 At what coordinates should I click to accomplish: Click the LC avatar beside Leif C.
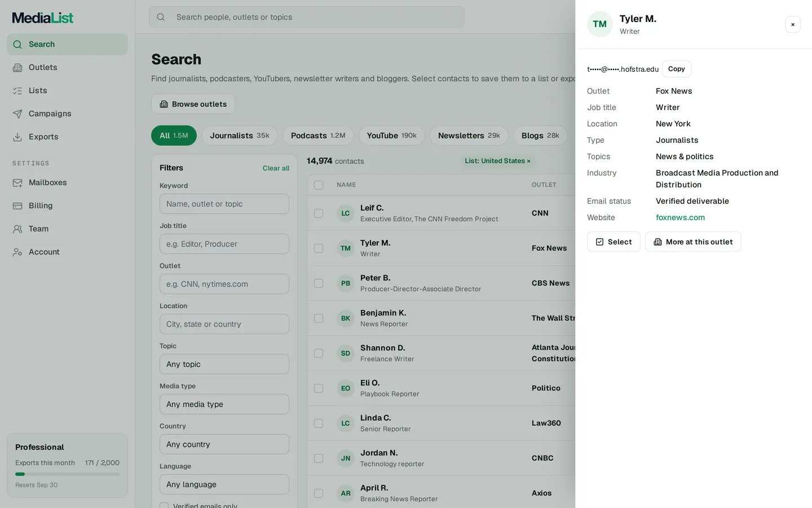[x=346, y=213]
